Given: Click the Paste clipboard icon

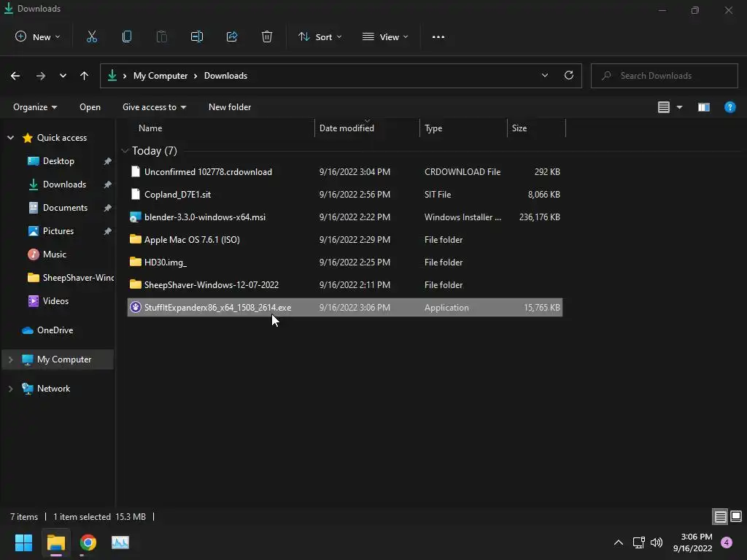Looking at the screenshot, I should 162,36.
